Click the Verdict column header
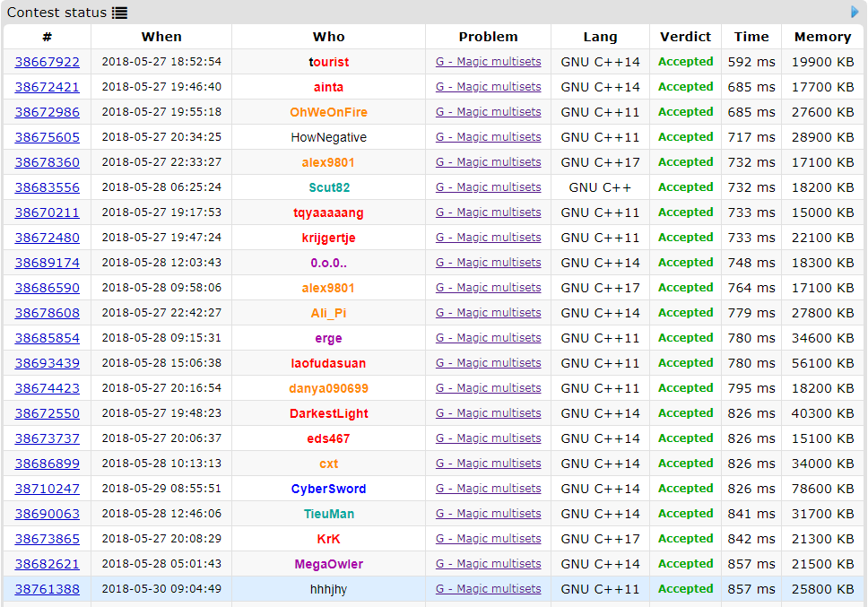This screenshot has width=868, height=607. [x=685, y=37]
